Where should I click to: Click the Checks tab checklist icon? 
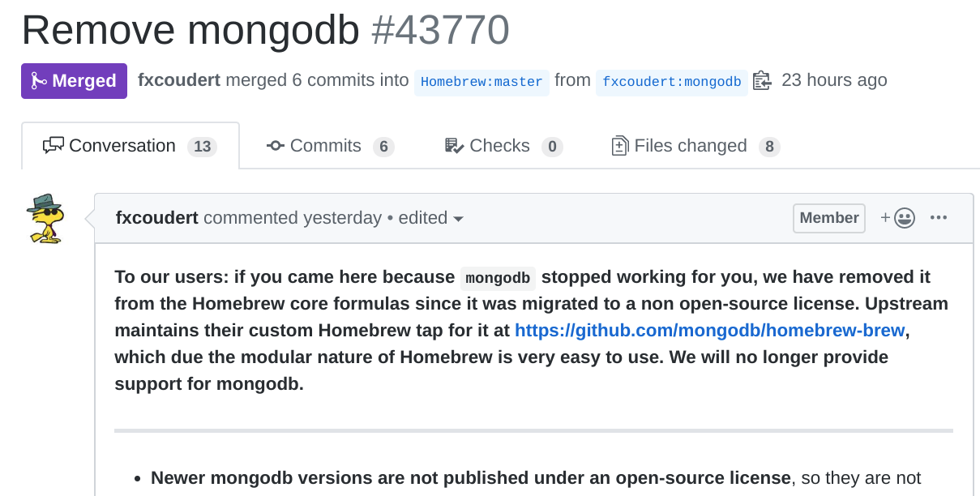pos(454,146)
